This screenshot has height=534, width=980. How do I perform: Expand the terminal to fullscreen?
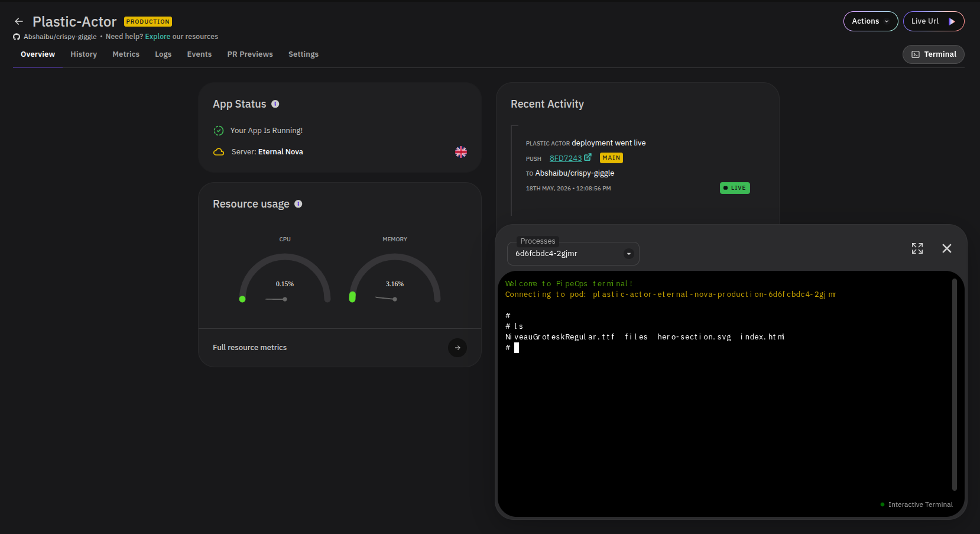(917, 248)
